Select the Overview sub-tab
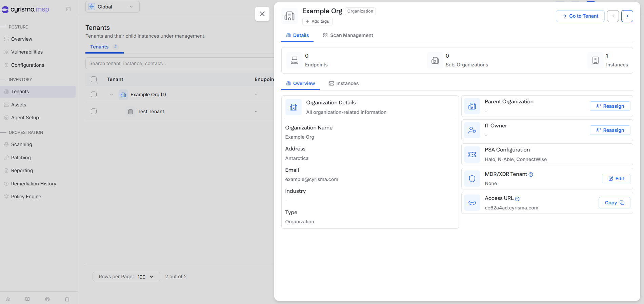 [x=301, y=83]
